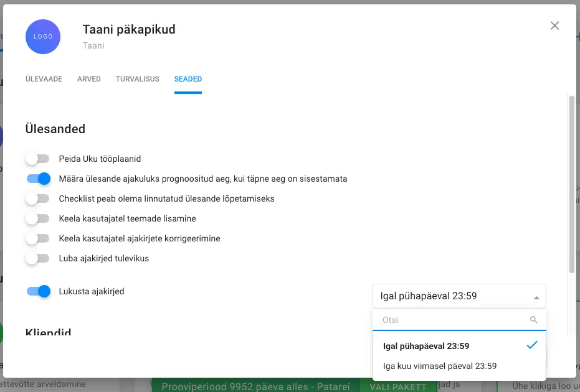580x392 pixels.
Task: Click the search magnifier icon in dropdown
Action: pos(533,320)
